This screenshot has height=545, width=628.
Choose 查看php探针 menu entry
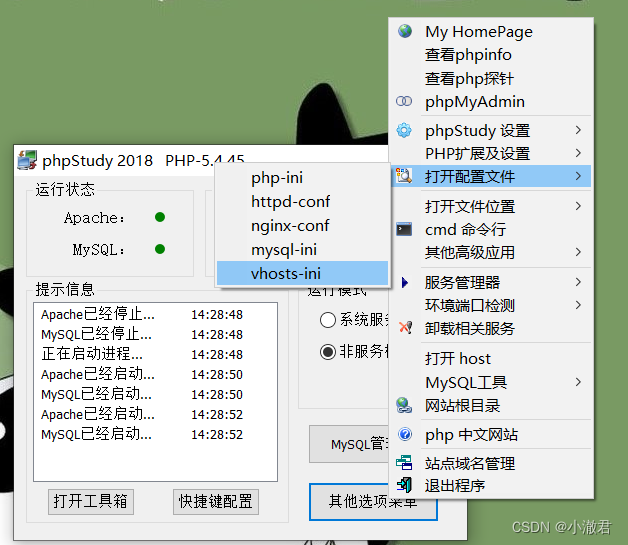pyautogui.click(x=491, y=78)
